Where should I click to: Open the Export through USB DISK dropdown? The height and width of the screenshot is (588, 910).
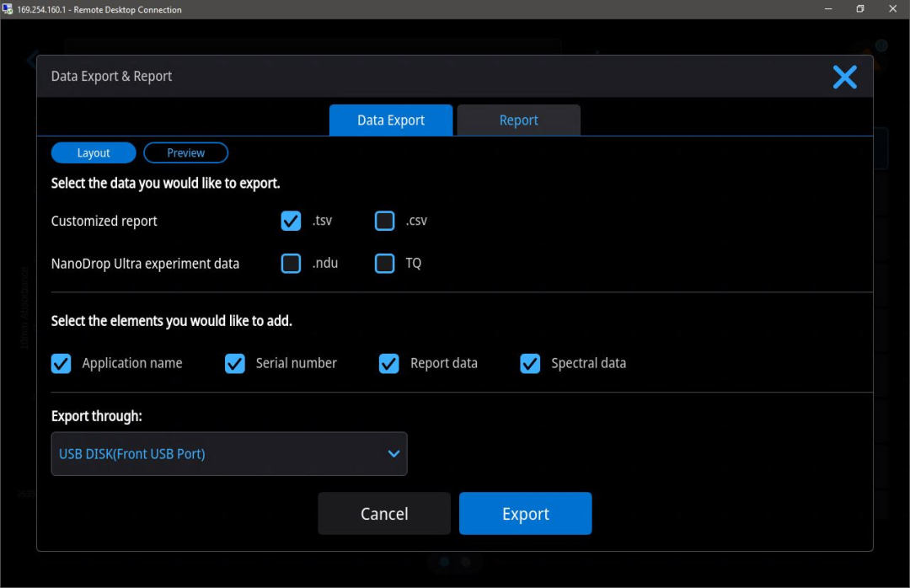[229, 453]
